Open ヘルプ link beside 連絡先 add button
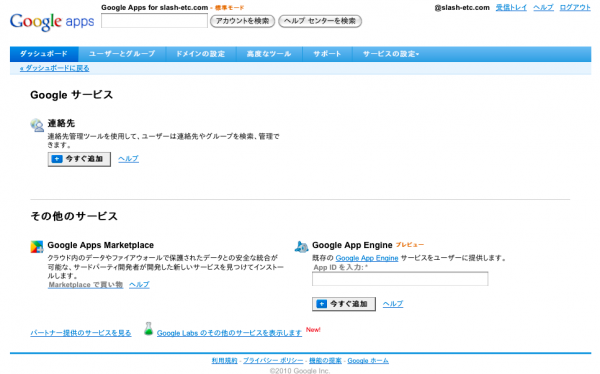The height and width of the screenshot is (374, 600). pyautogui.click(x=129, y=159)
